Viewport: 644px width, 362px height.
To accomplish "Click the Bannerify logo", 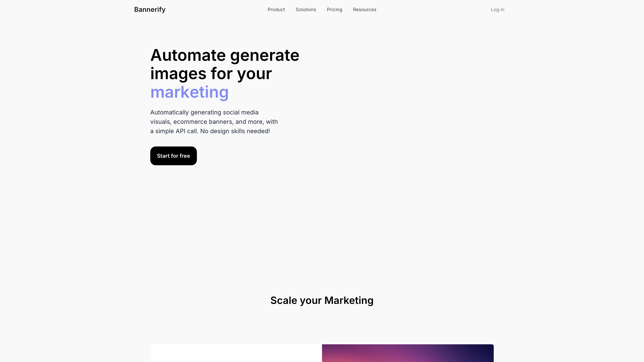I will pos(150,9).
